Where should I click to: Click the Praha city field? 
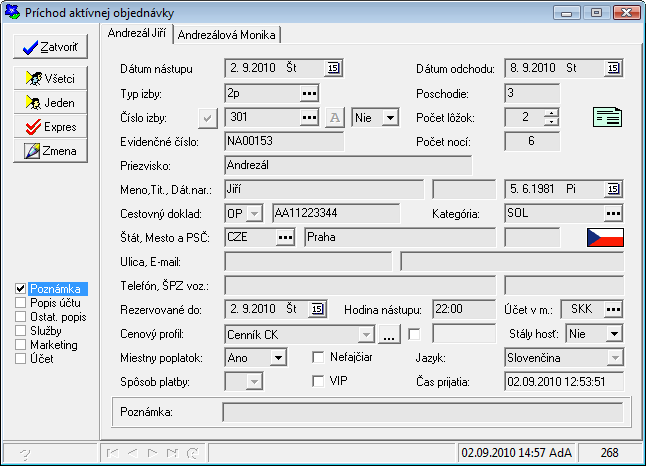[x=400, y=237]
